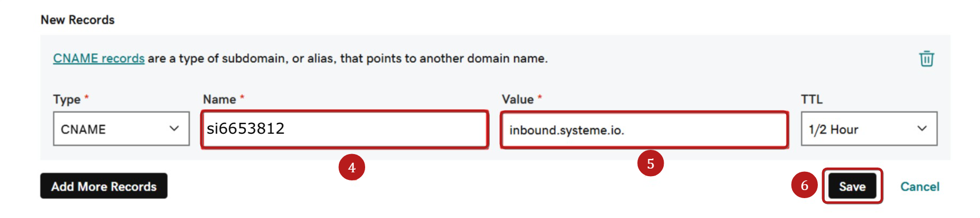Image resolution: width=980 pixels, height=218 pixels.
Task: Focus the Value field with inbound.systeme.io.
Action: click(644, 129)
